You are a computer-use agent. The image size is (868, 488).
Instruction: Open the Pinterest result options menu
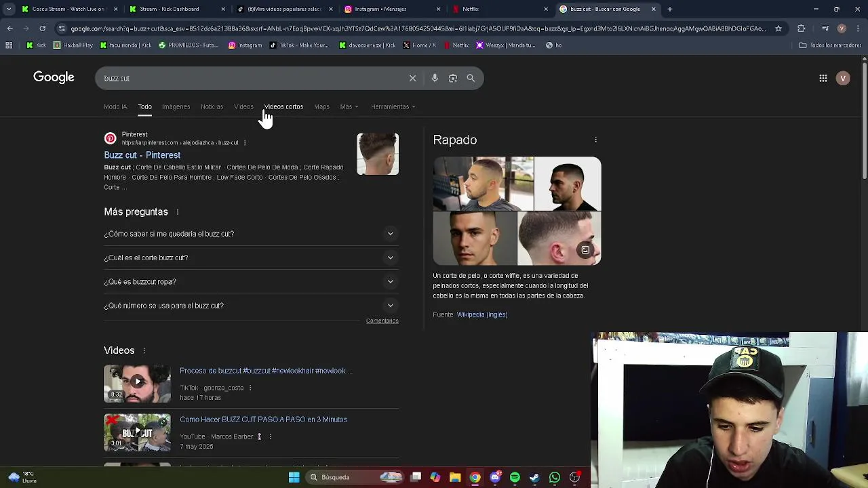tap(245, 143)
